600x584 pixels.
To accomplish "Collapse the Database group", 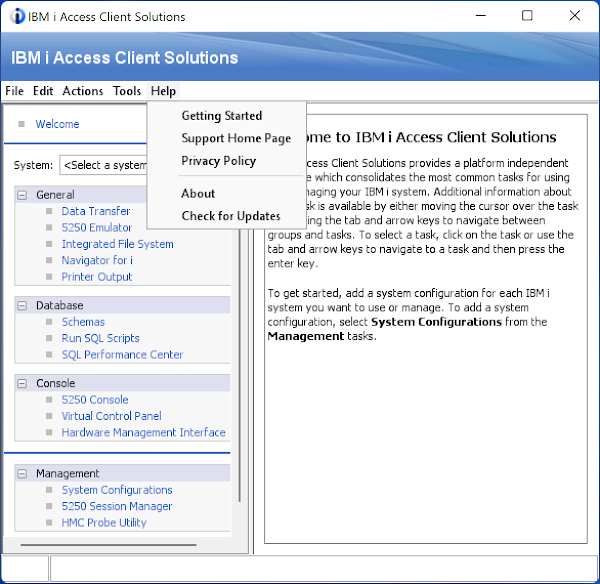I will click(x=22, y=305).
